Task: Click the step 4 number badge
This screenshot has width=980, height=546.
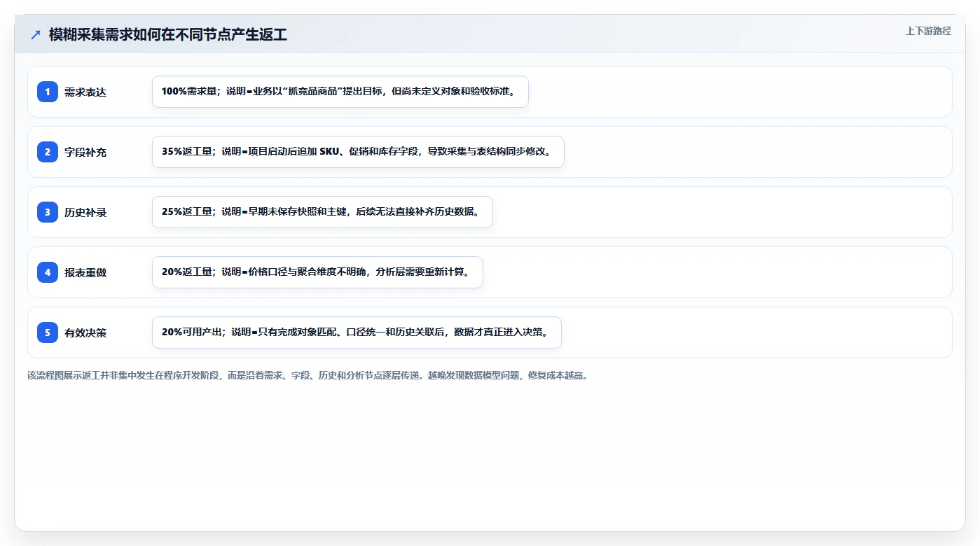Action: click(x=48, y=272)
